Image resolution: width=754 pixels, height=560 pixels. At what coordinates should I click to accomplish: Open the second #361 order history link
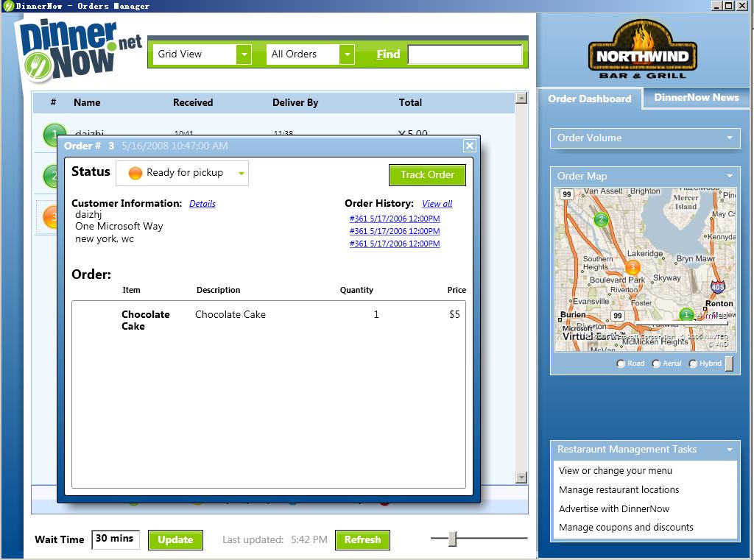coord(395,231)
